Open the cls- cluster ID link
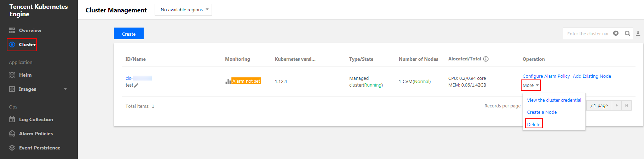Screen dimensions: 644x159 [139, 78]
